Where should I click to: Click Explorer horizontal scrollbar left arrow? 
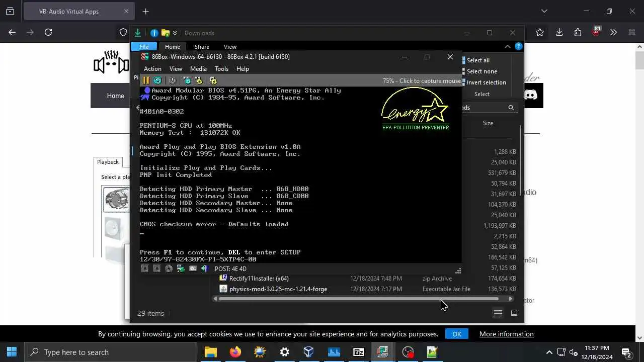coord(215,299)
